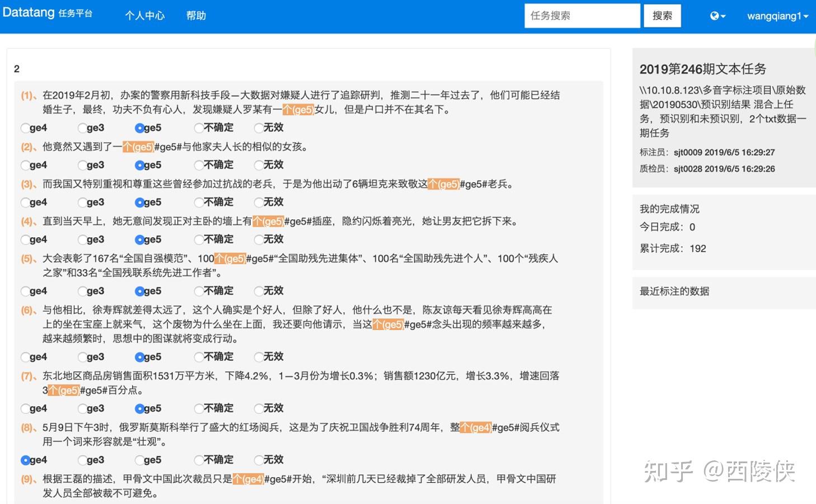Click the 累计完成: 192 entry
Image resolution: width=816 pixels, height=504 pixels.
673,248
